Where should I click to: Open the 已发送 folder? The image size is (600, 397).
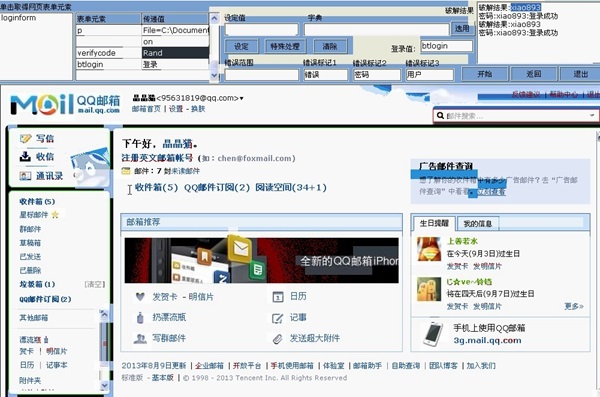[30, 256]
